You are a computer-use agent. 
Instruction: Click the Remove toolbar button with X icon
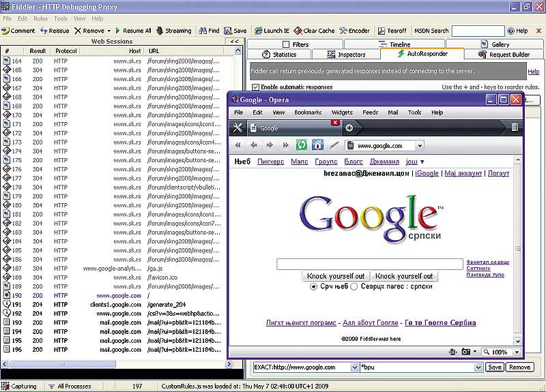89,31
